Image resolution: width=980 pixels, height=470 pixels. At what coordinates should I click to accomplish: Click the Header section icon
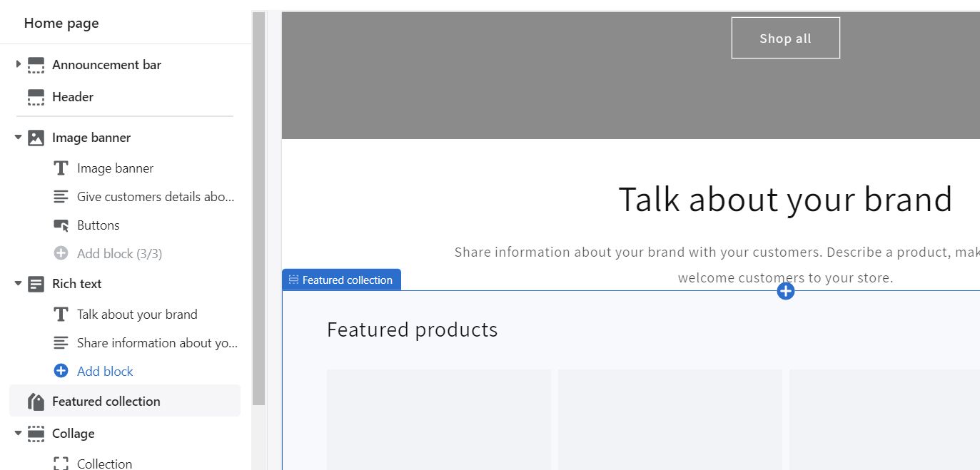[x=35, y=97]
